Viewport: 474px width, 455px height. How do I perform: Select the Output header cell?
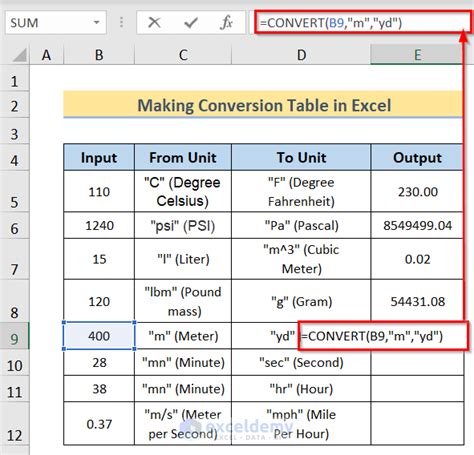(417, 157)
